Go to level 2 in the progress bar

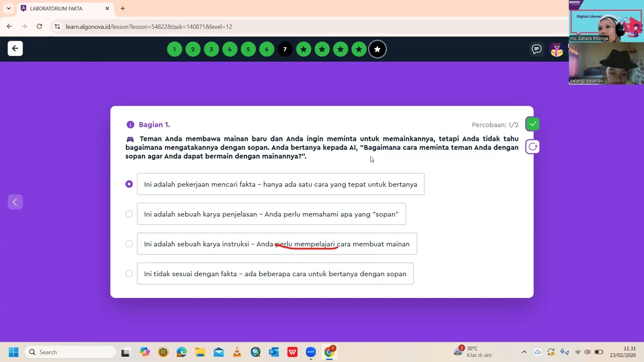click(x=193, y=49)
